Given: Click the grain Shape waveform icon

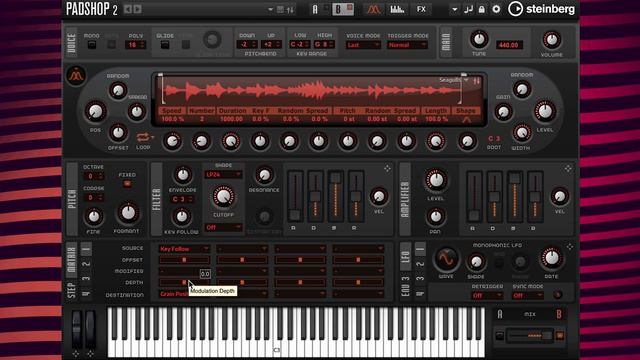Looking at the screenshot, I should (x=466, y=120).
